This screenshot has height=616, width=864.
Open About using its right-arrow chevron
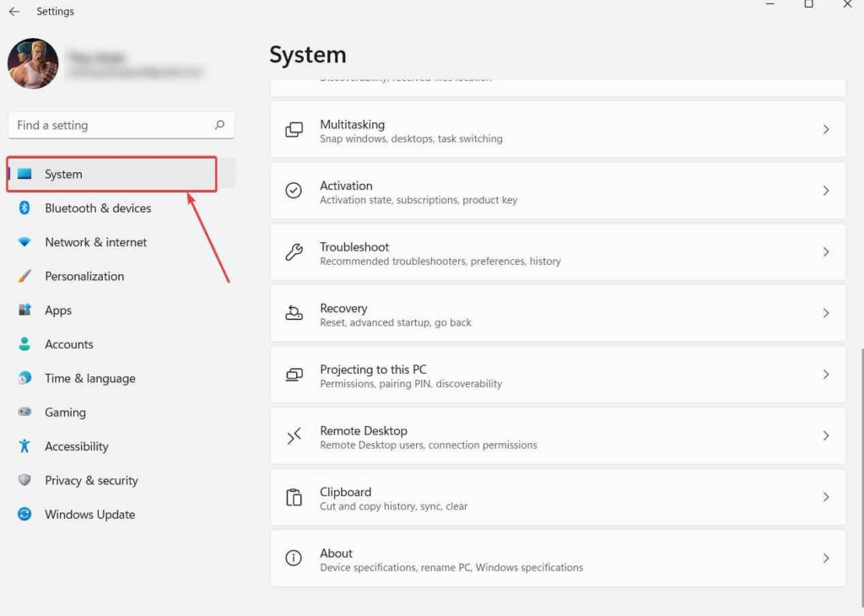point(825,558)
